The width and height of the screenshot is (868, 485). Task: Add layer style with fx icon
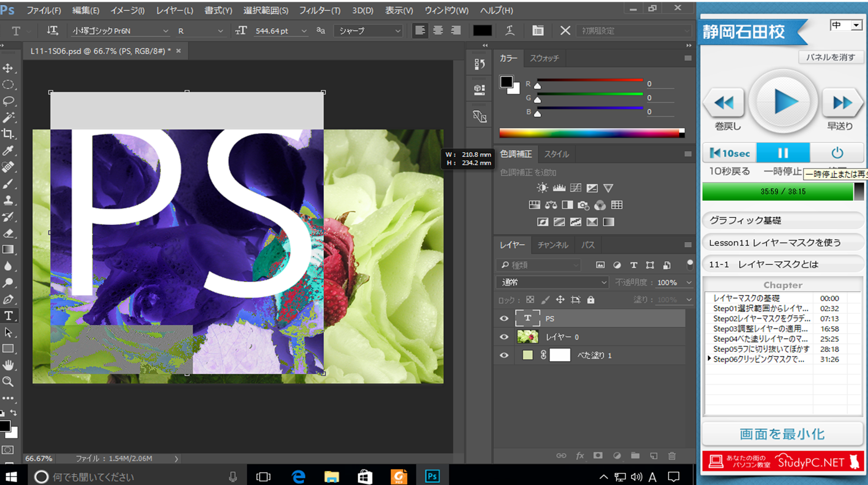580,456
